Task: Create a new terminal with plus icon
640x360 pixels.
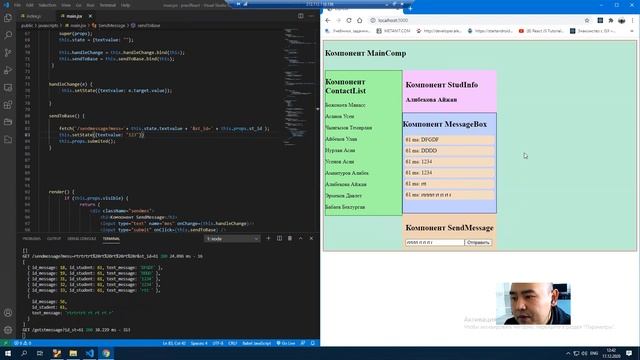Action: [x=268, y=238]
